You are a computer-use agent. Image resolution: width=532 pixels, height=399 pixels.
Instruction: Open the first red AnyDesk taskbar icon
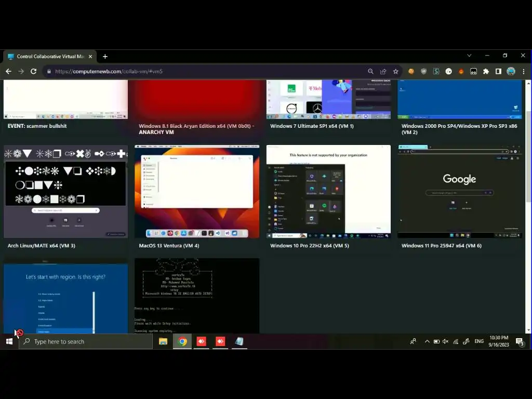click(x=201, y=341)
